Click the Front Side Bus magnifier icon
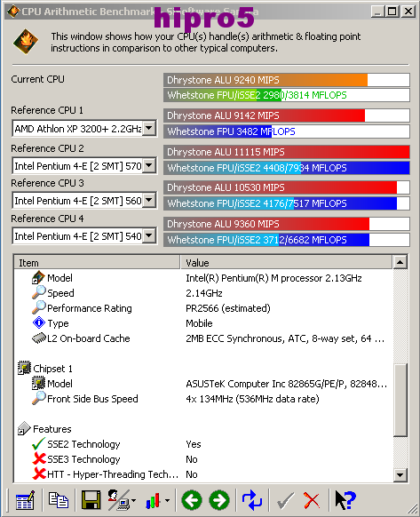The width and height of the screenshot is (420, 517). tap(39, 398)
